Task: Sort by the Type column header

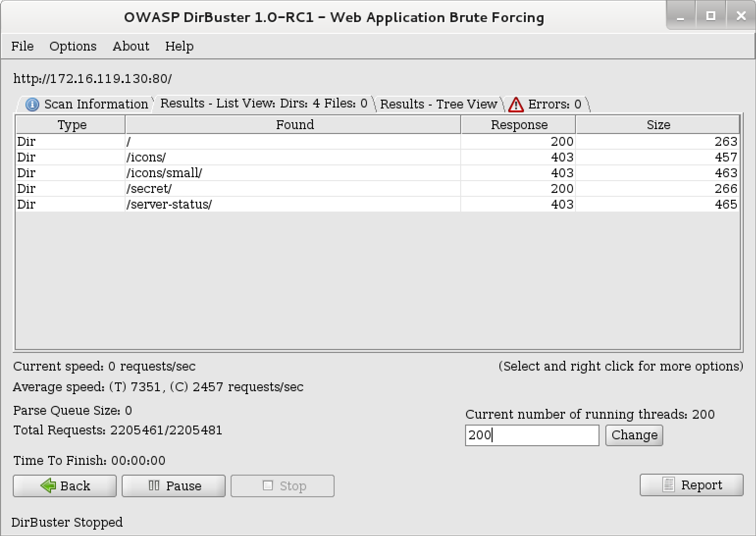Action: coord(72,125)
